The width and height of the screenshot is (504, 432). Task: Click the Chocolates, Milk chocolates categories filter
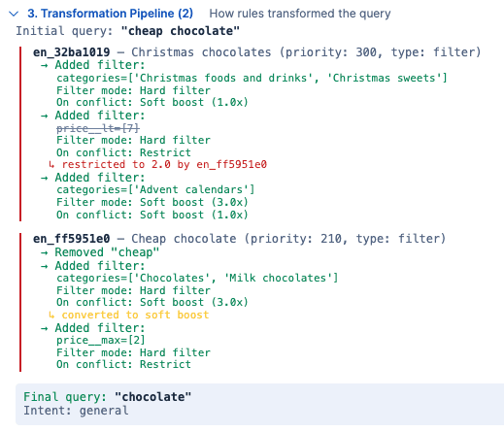[x=197, y=278]
